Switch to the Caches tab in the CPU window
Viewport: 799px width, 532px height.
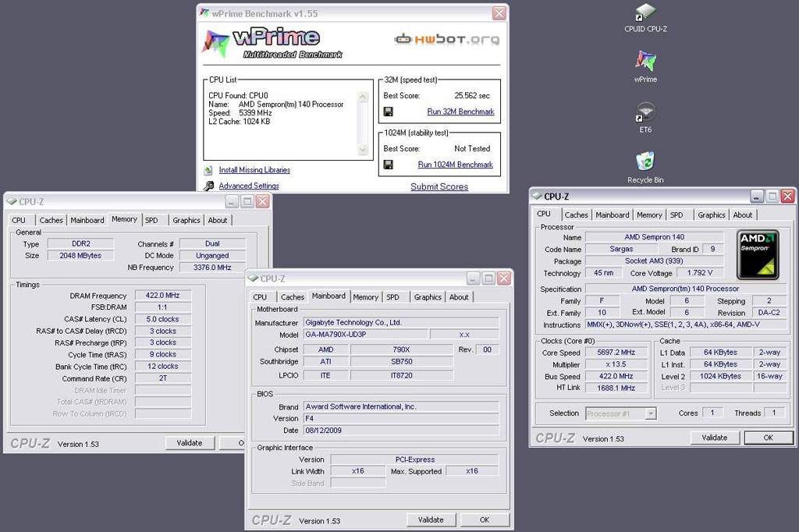click(x=576, y=215)
